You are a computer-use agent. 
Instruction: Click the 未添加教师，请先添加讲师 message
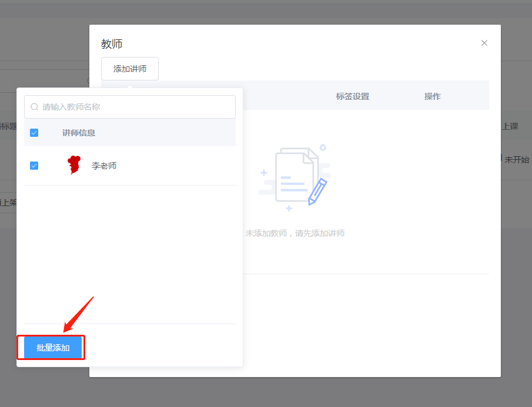tap(295, 233)
